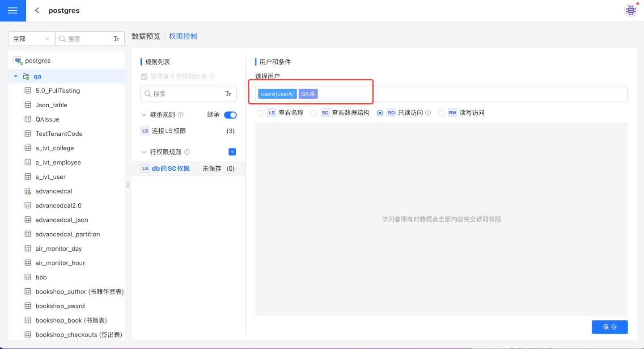
Task: Open the user avatar in top right
Action: pos(631,10)
